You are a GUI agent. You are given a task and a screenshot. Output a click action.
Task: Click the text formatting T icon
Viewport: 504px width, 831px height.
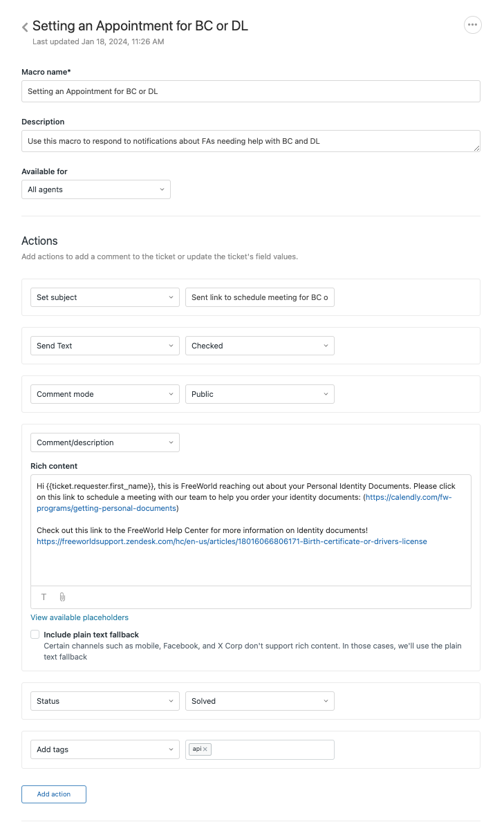click(x=44, y=597)
